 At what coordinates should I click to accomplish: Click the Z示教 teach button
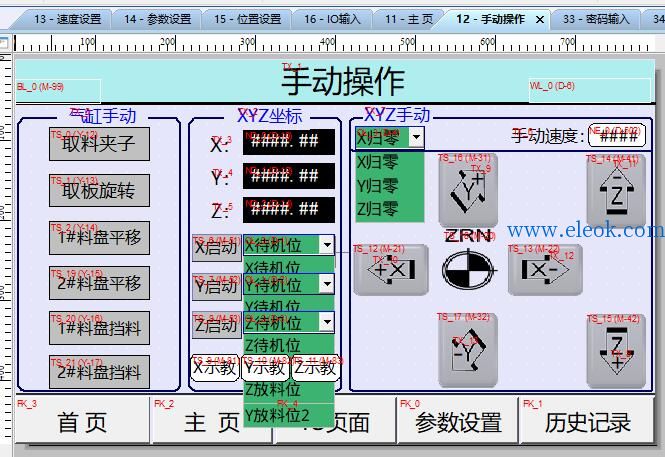pyautogui.click(x=315, y=368)
